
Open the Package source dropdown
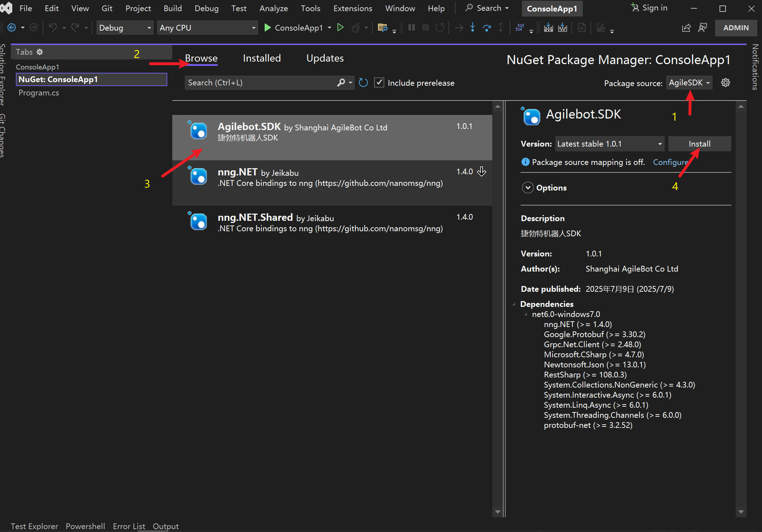tap(689, 83)
